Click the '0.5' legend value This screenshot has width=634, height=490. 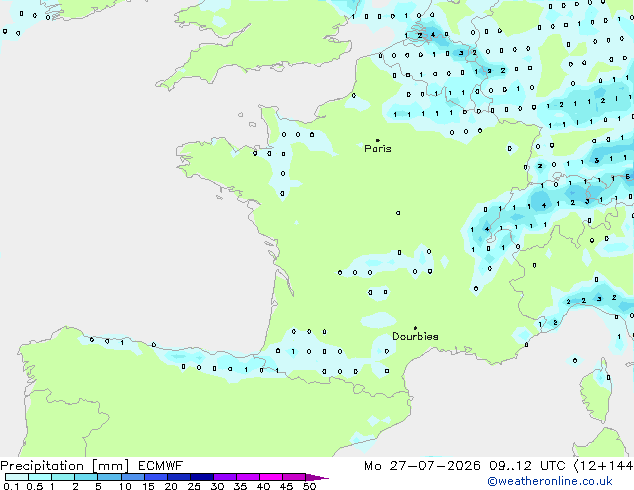point(35,486)
